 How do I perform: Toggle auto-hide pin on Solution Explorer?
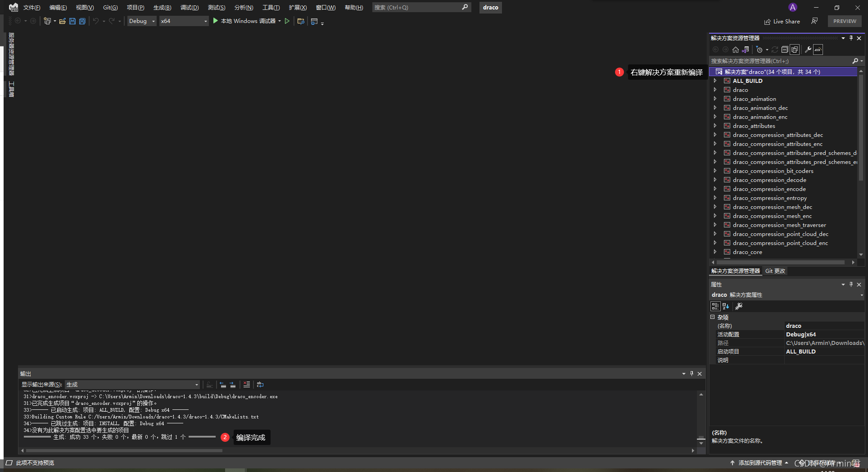point(850,38)
